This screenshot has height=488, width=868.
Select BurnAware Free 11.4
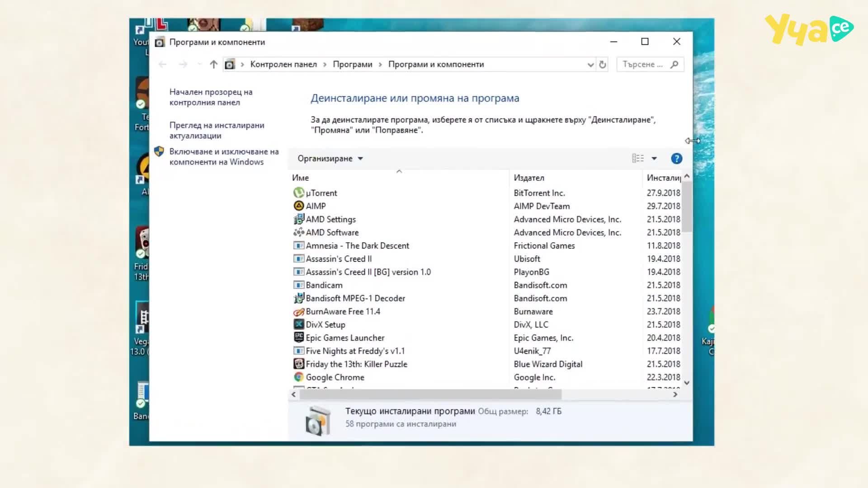343,311
